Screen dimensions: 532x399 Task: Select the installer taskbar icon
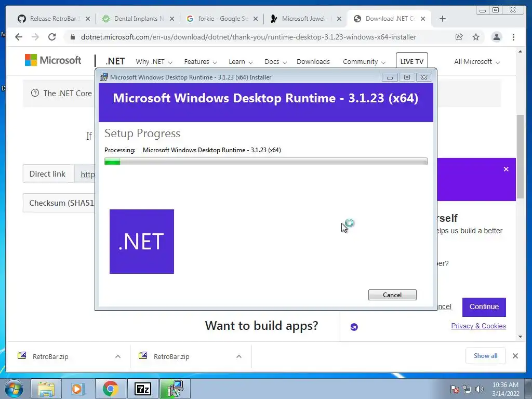pos(175,389)
